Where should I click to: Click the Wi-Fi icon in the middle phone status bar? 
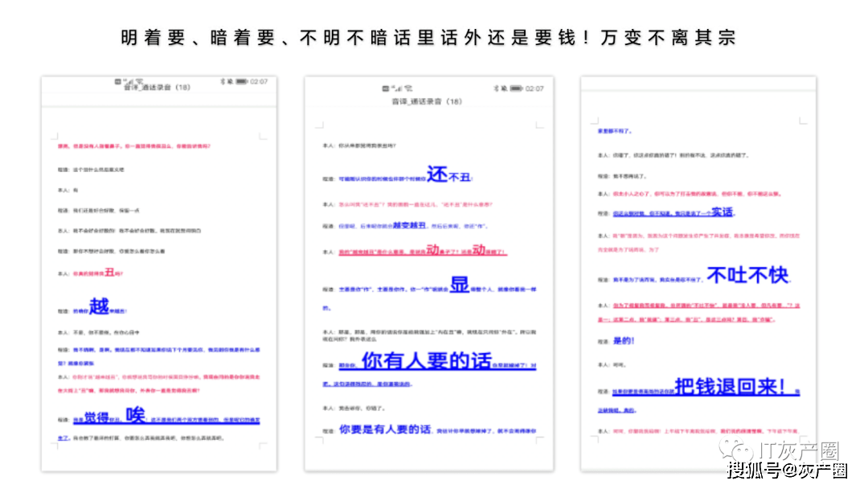[408, 88]
